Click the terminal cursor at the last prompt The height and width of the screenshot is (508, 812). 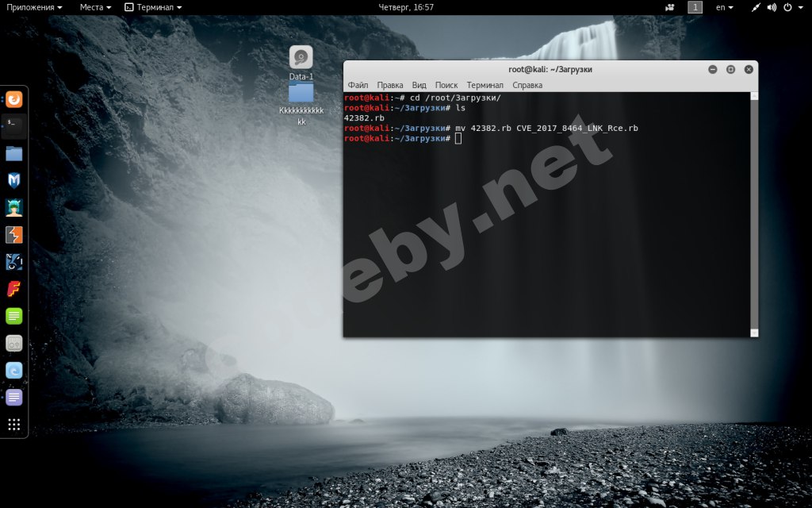click(x=458, y=138)
